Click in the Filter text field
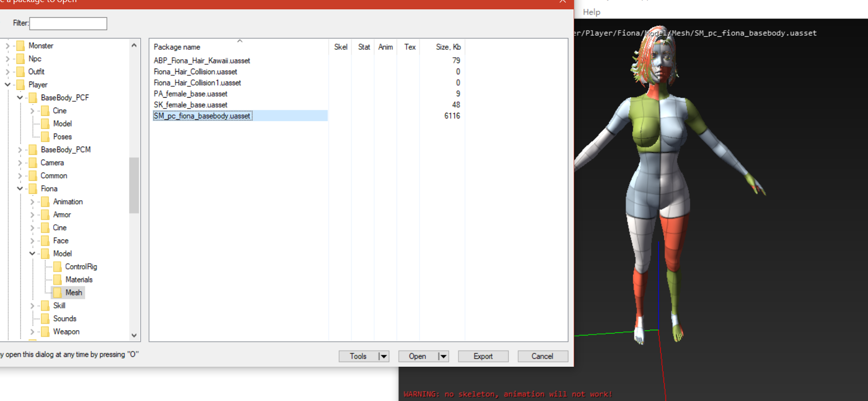The height and width of the screenshot is (401, 868). coord(68,23)
